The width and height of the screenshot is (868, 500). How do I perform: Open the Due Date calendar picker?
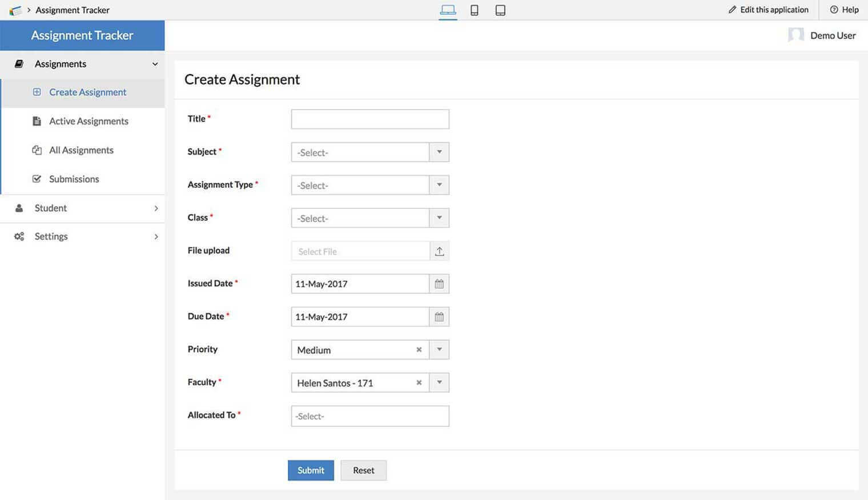click(x=439, y=317)
